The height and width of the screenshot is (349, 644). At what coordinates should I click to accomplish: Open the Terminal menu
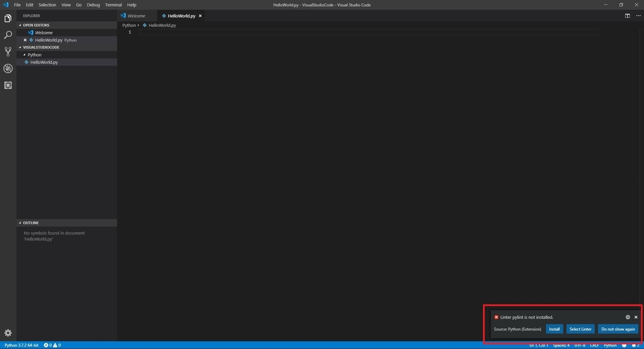click(x=113, y=5)
